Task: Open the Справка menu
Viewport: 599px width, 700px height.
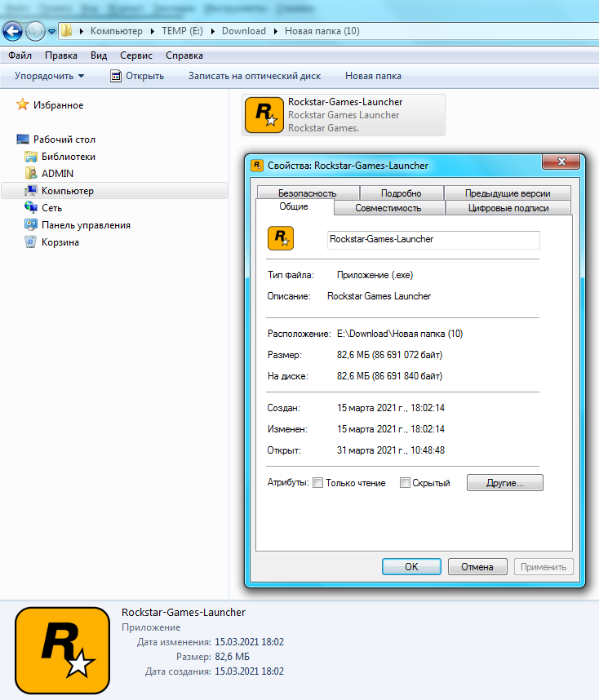Action: [x=184, y=55]
